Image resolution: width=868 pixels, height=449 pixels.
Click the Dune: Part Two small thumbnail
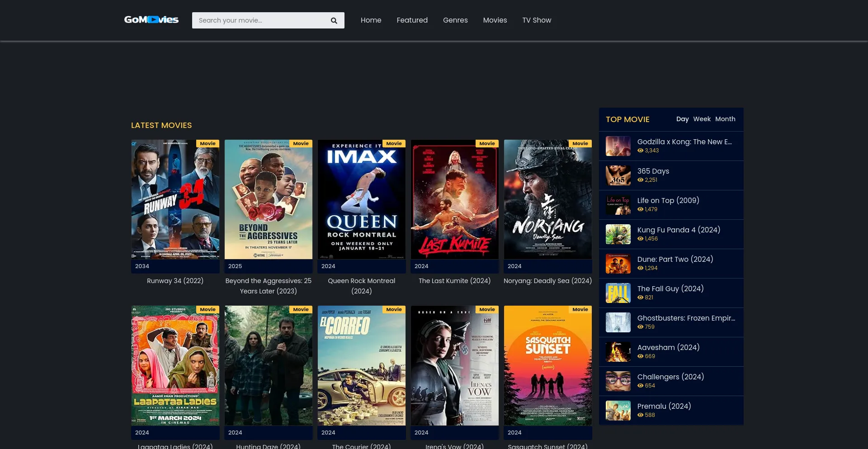tap(618, 264)
